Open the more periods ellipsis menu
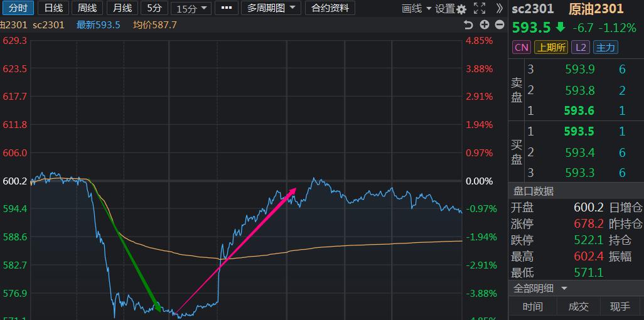This screenshot has width=644, height=320. (227, 8)
